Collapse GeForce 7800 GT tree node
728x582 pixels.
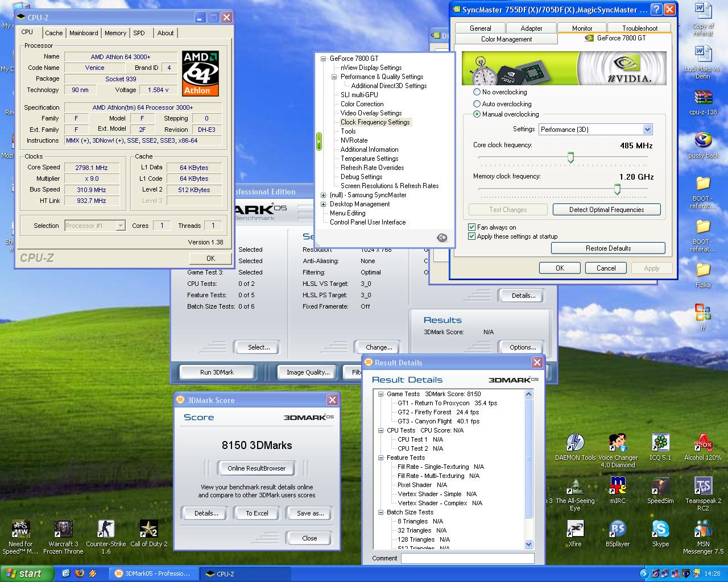324,59
